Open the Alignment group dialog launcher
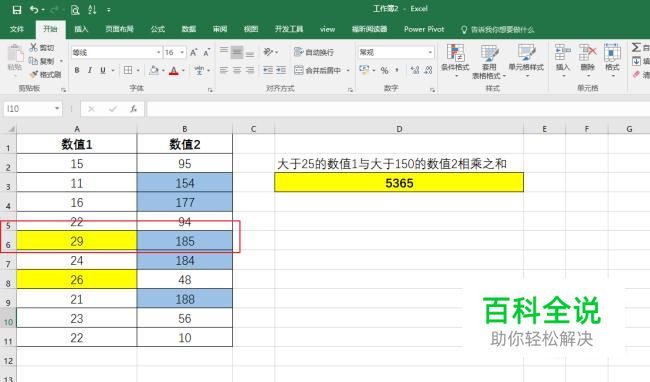 point(350,89)
